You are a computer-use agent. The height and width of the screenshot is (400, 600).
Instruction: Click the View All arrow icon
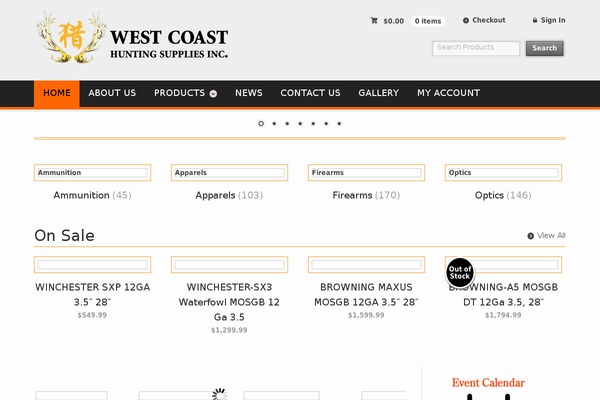pyautogui.click(x=530, y=236)
